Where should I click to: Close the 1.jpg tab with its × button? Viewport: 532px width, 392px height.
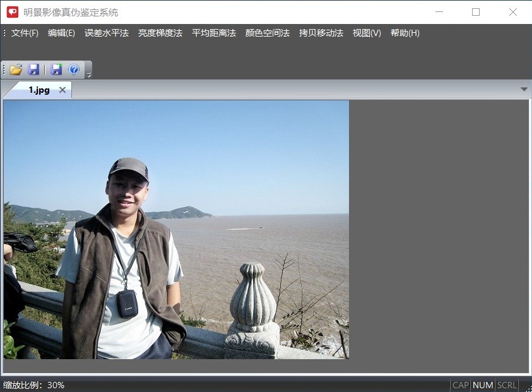point(62,90)
